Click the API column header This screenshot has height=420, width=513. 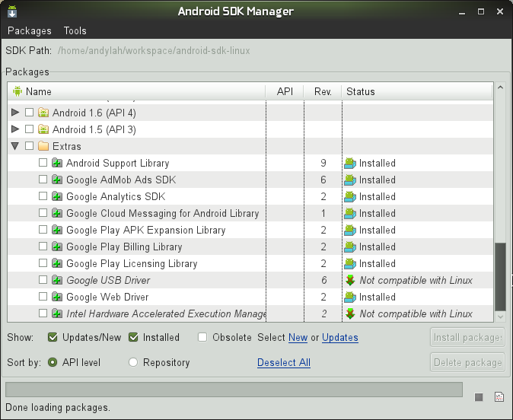click(285, 91)
